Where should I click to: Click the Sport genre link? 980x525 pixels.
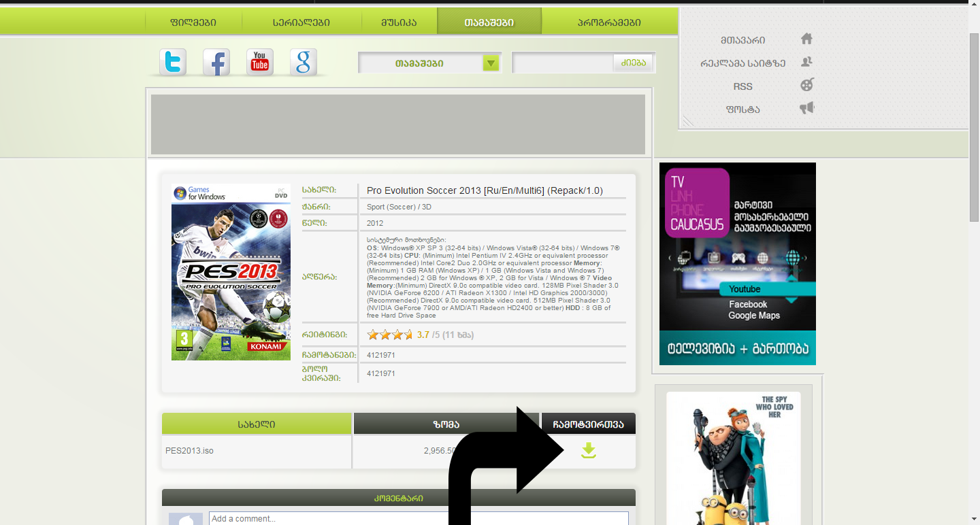pos(376,207)
